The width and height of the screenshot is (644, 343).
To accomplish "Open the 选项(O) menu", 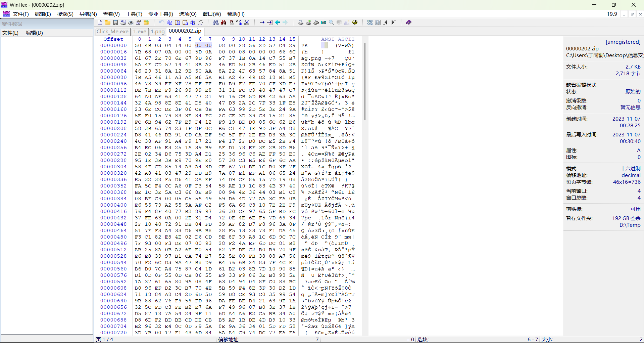I will coord(187,14).
